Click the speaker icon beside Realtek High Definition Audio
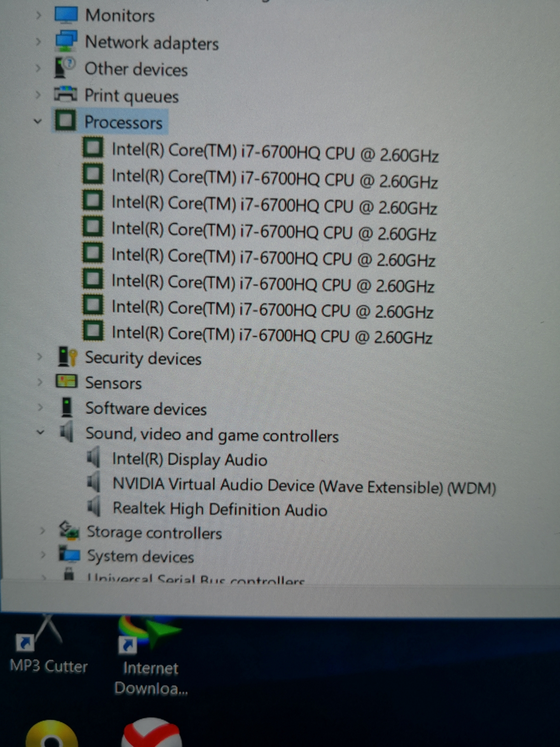 pos(94,507)
